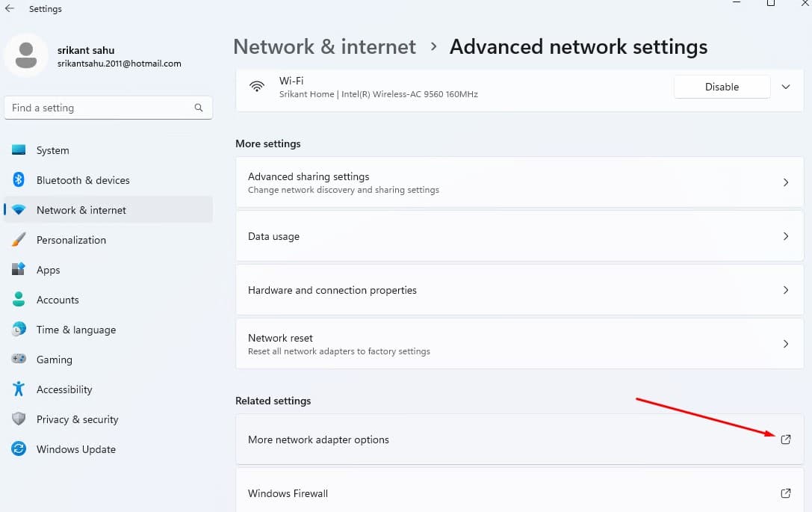
Task: Click account email srikantsahu.2011@hotmail.com
Action: coord(119,64)
